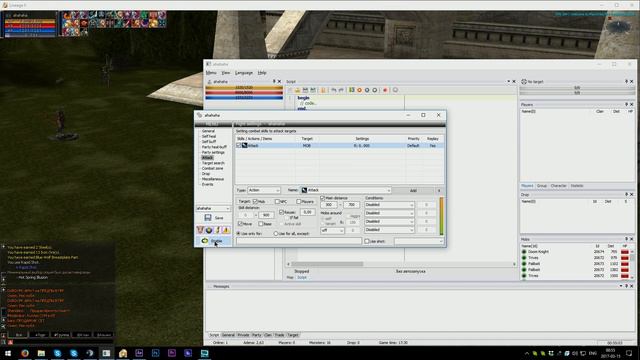The height and width of the screenshot is (360, 640).
Task: Click the redo arrow icon in the Script toolbar
Action: click(x=341, y=90)
